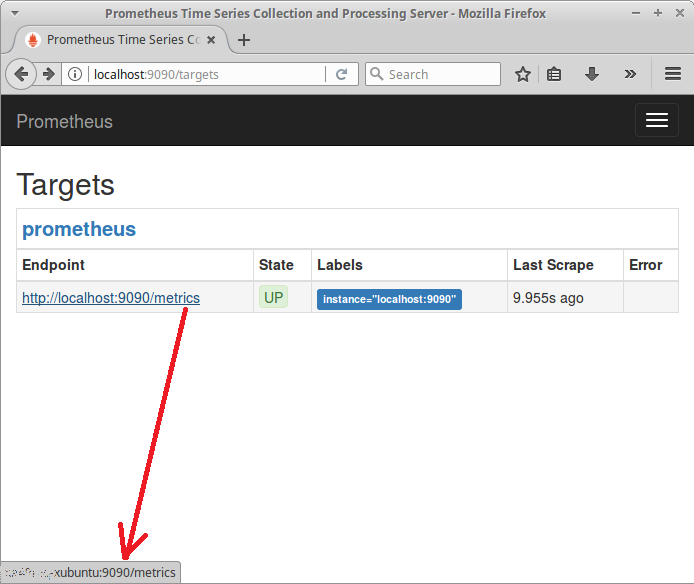Screen dimensions: 694x584
Task: Click inside the Search field
Action: 433,74
